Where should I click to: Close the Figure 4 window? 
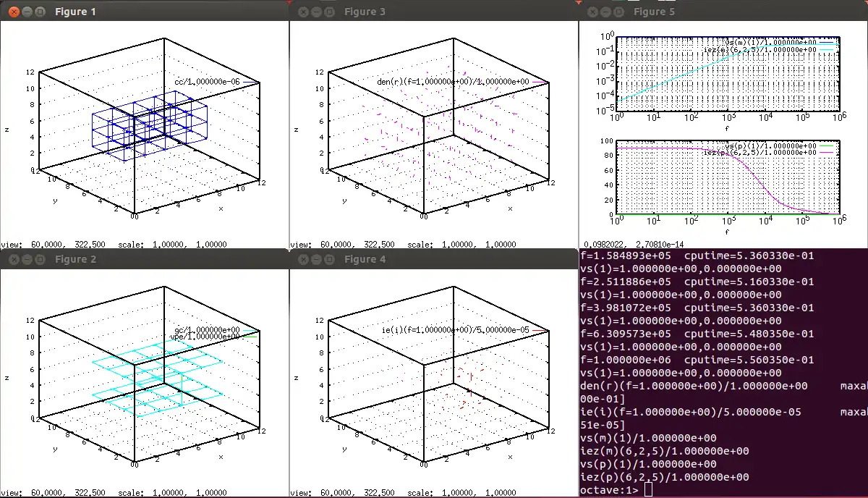point(303,259)
